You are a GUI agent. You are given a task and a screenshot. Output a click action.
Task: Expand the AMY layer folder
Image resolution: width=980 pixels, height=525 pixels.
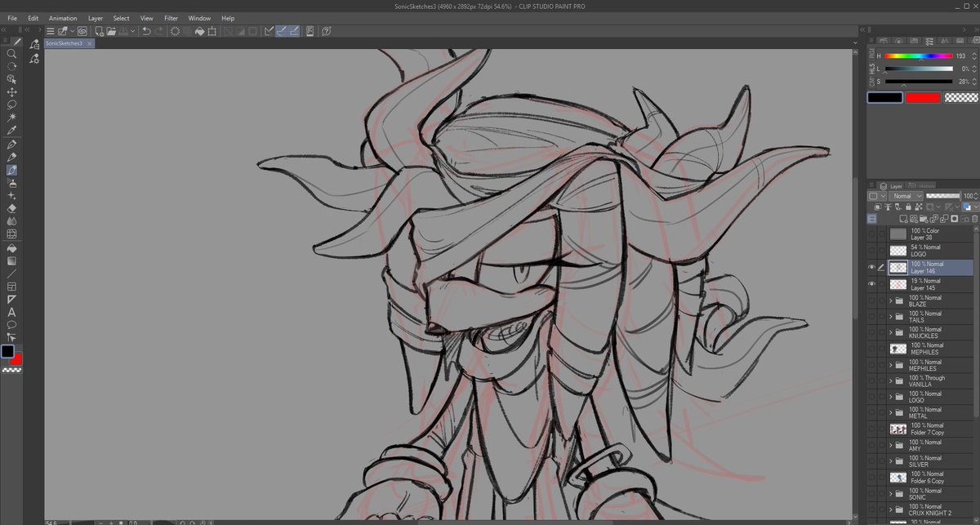(x=891, y=445)
